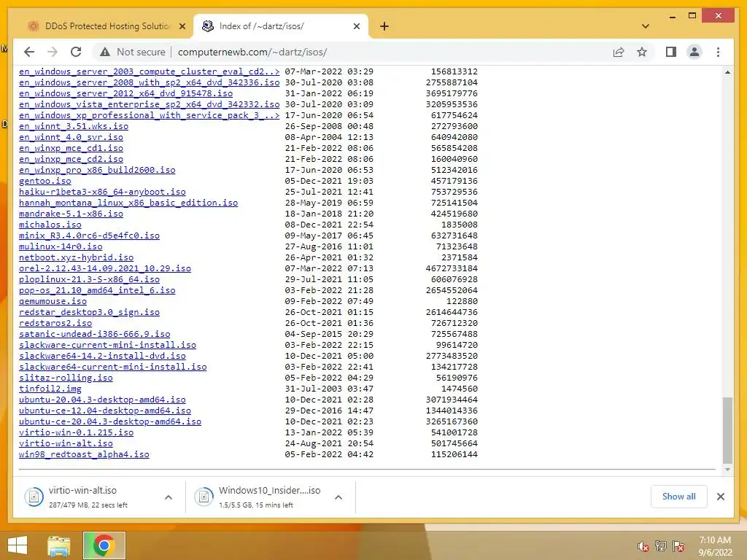Download en_windows_server_2012_x64_dvd_915478.iso
Viewport: 747px width, 560px height.
pos(125,93)
